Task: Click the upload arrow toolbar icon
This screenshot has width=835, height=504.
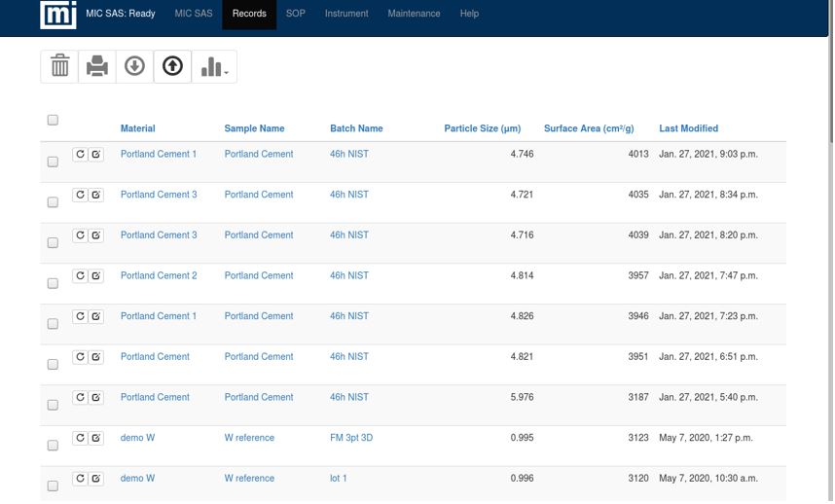Action: coord(172,66)
